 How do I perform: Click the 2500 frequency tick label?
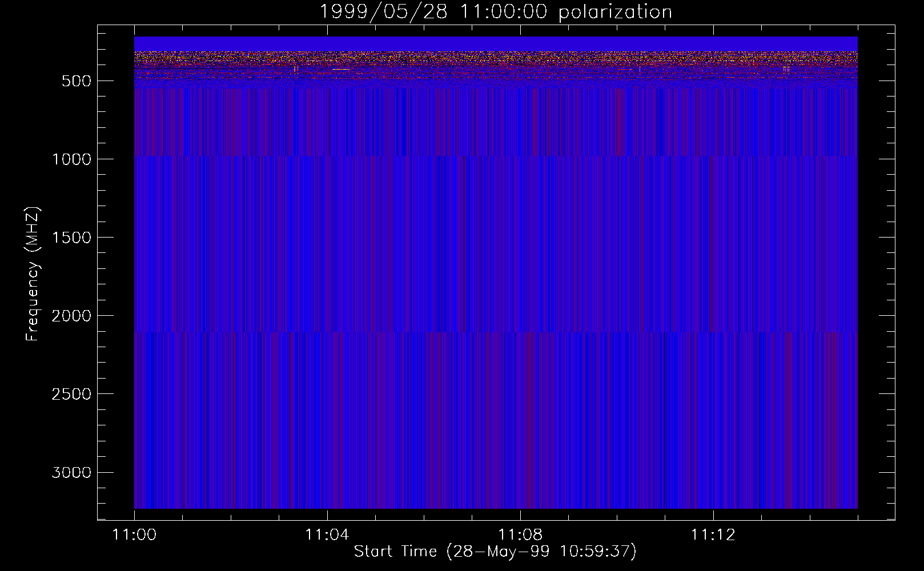tap(71, 394)
